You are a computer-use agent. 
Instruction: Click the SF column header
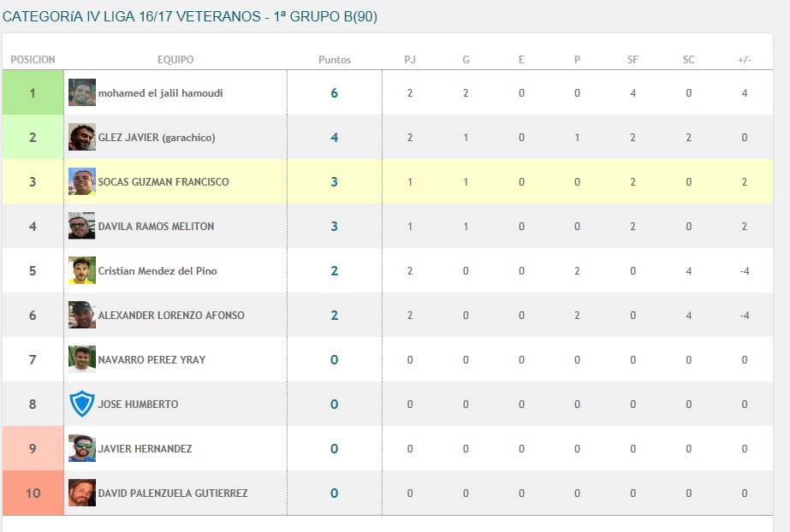point(633,59)
